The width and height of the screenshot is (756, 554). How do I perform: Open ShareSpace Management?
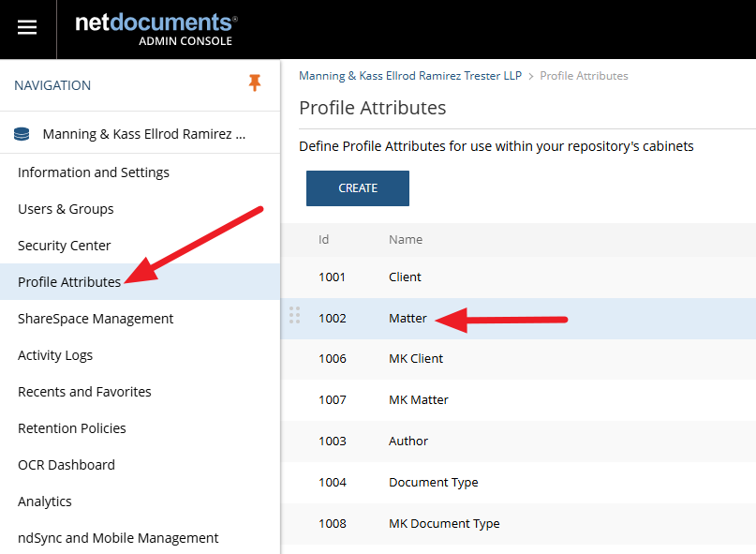(x=96, y=319)
